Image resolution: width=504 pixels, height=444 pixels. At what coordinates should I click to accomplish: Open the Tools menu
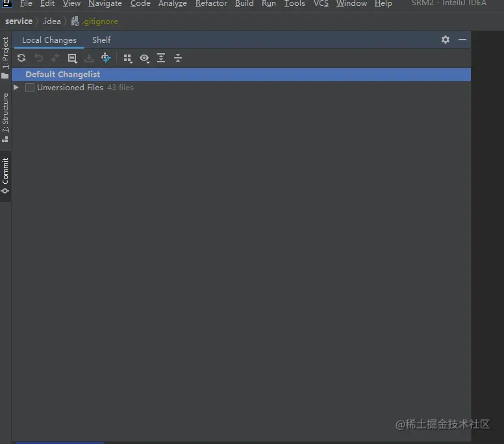pos(294,3)
